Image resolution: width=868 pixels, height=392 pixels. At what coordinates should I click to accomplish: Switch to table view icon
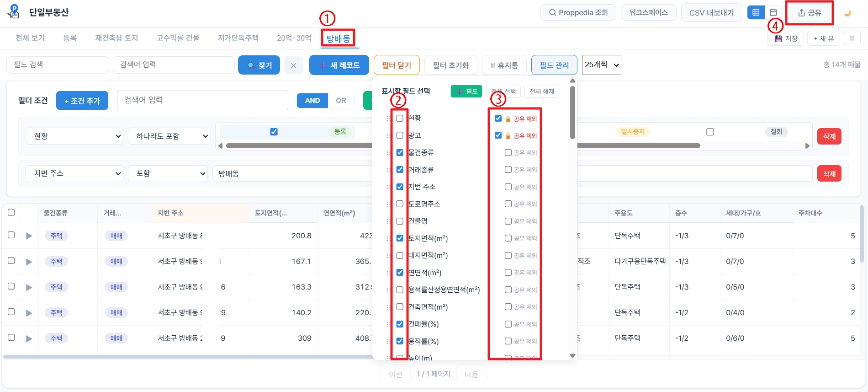click(756, 12)
